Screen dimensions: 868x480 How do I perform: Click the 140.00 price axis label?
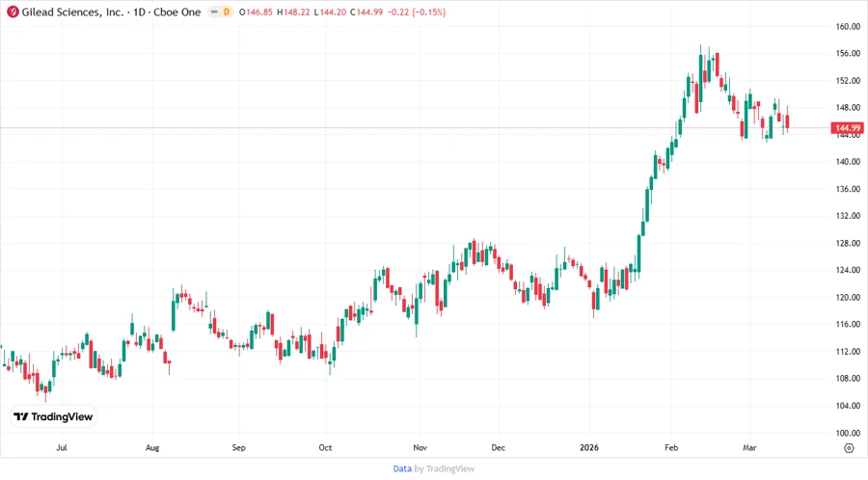coord(848,162)
